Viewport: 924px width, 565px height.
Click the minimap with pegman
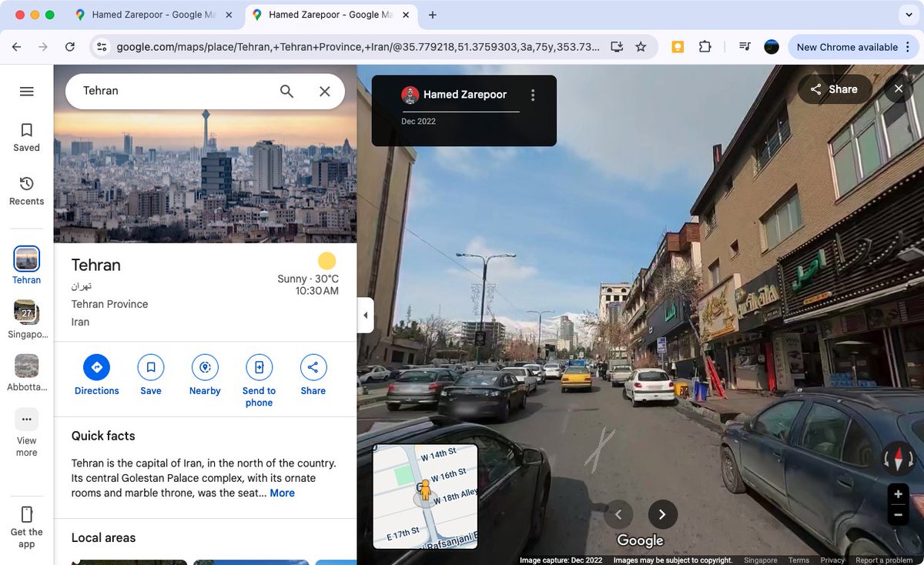click(x=425, y=496)
